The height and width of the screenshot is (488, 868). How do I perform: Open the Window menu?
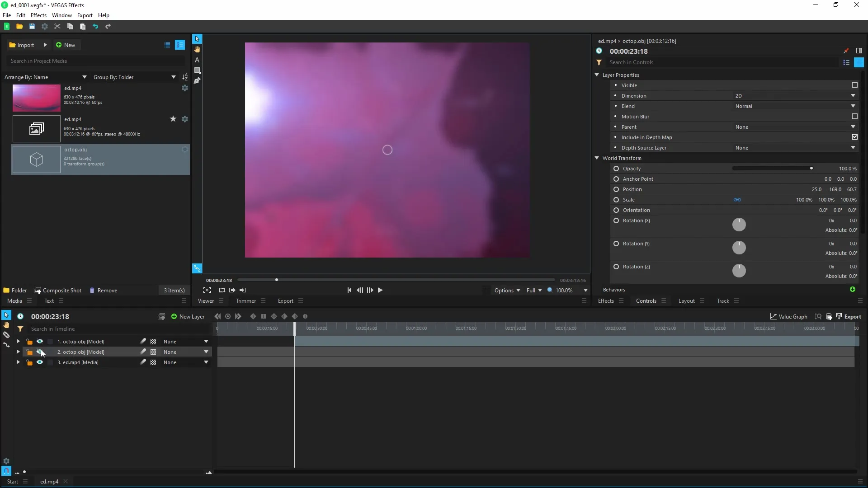(62, 15)
